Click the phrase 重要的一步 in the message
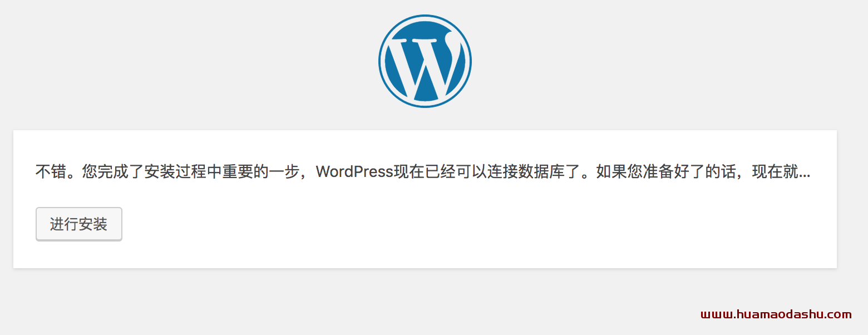Screen dimensions: 868x335 (x=262, y=171)
